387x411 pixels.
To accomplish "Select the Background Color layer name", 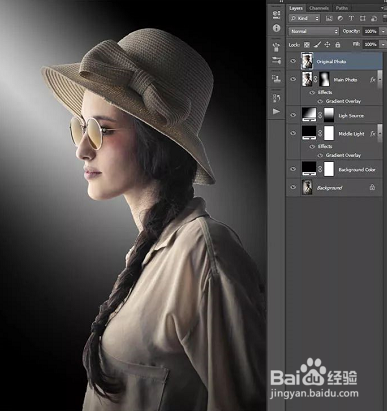I will click(357, 170).
